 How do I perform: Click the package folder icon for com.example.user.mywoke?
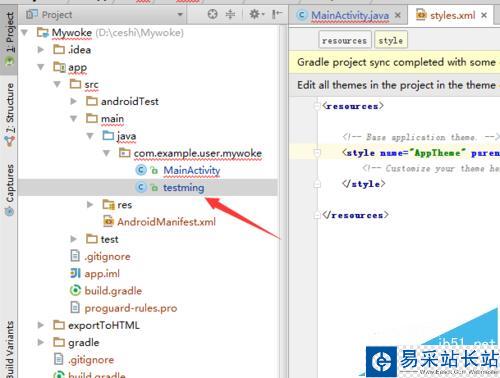pos(125,153)
